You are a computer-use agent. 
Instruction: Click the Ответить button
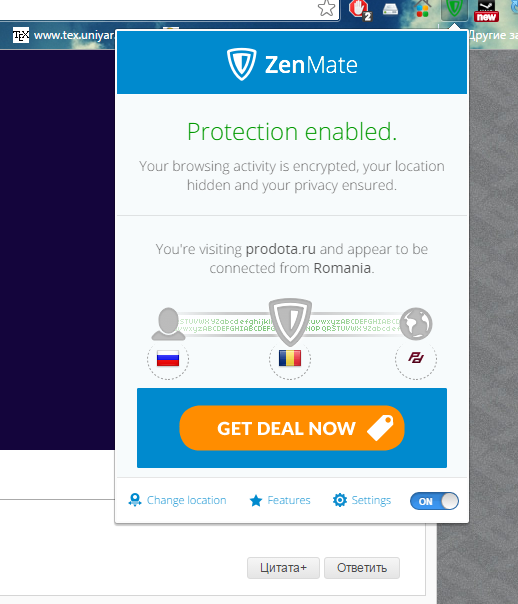[362, 568]
